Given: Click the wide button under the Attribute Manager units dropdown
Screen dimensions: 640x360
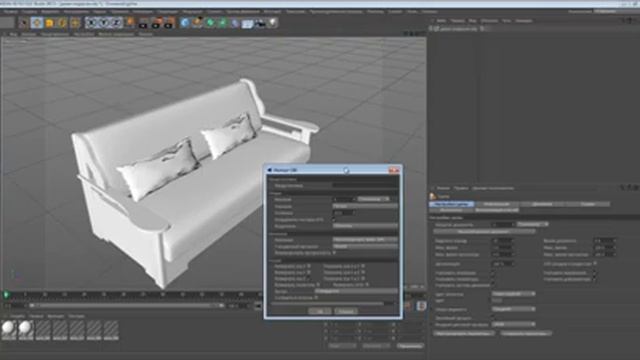Looking at the screenshot, I should [484, 231].
